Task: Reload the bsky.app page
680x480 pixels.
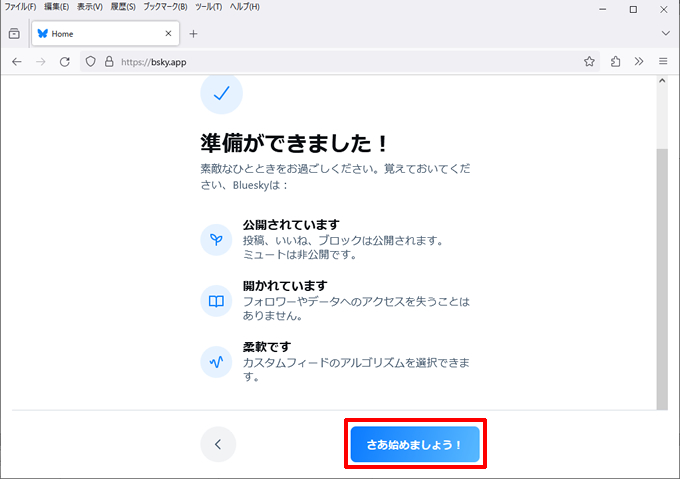Action: coord(65,62)
